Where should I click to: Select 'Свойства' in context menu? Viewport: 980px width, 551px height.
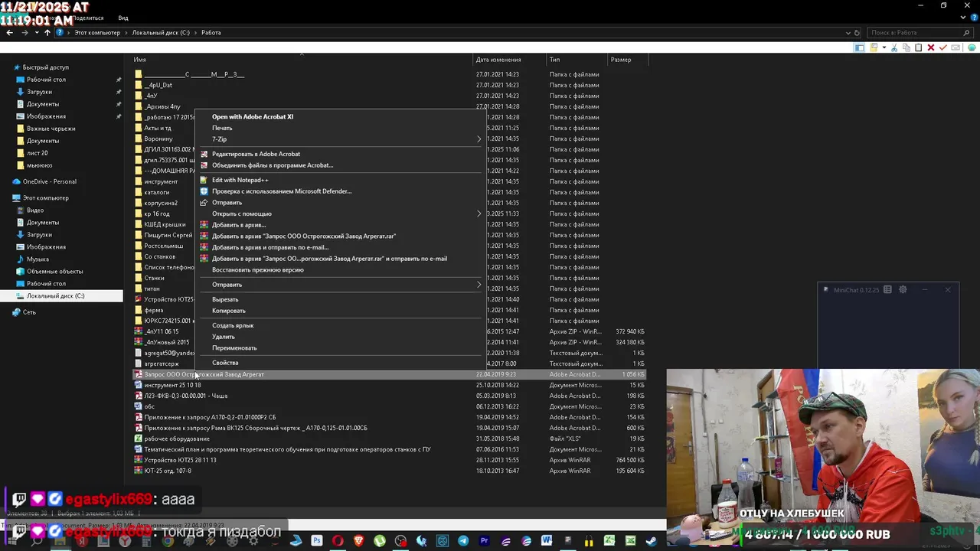tap(225, 363)
